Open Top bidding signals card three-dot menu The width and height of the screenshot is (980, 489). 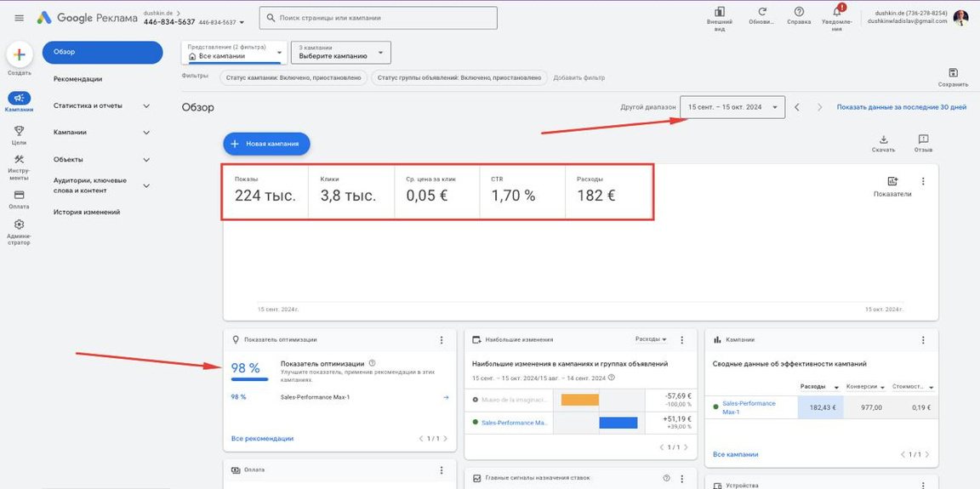[x=682, y=478]
